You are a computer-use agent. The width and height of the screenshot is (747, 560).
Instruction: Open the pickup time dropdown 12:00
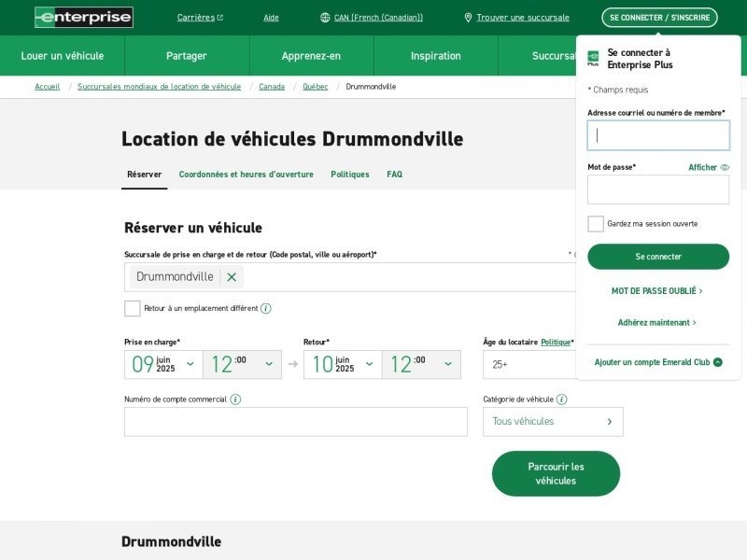[x=242, y=364]
